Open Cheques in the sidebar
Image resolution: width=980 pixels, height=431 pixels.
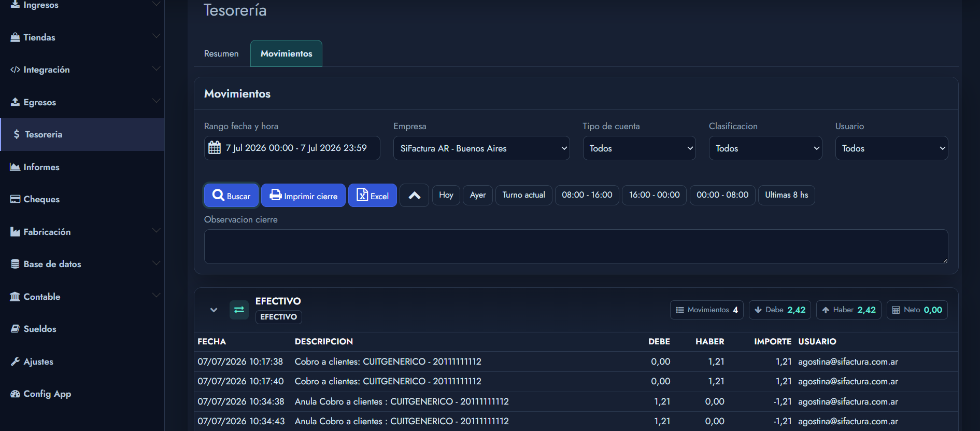click(x=82, y=199)
